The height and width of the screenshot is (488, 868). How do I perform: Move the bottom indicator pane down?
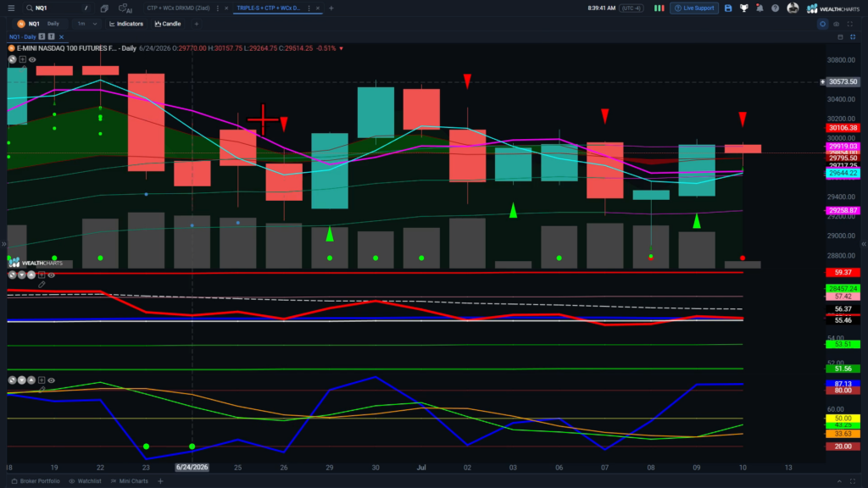tap(21, 380)
